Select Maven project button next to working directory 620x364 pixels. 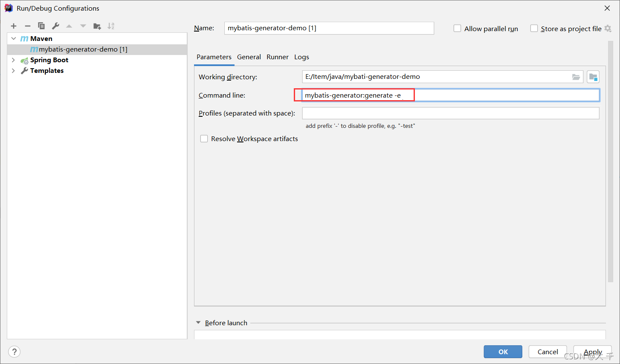point(593,77)
